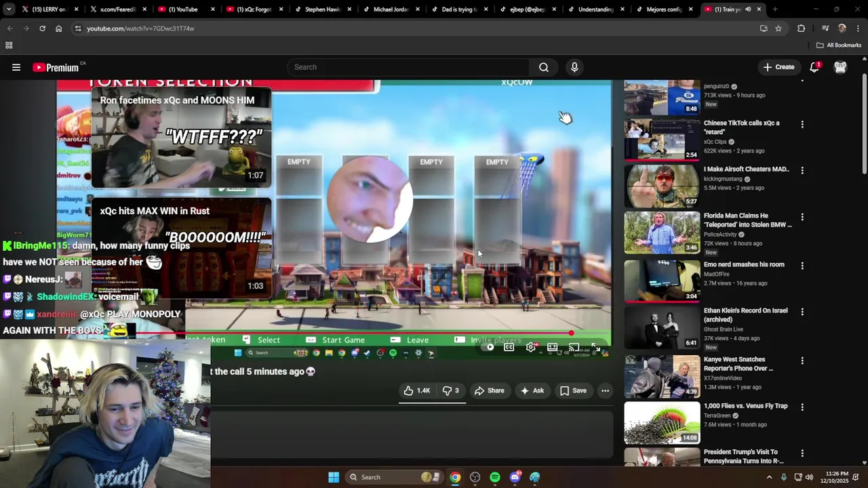Screen dimensions: 868x488
Task: Open 'Chinese TikTok calls xQc' video thumbnail
Action: 662,140
